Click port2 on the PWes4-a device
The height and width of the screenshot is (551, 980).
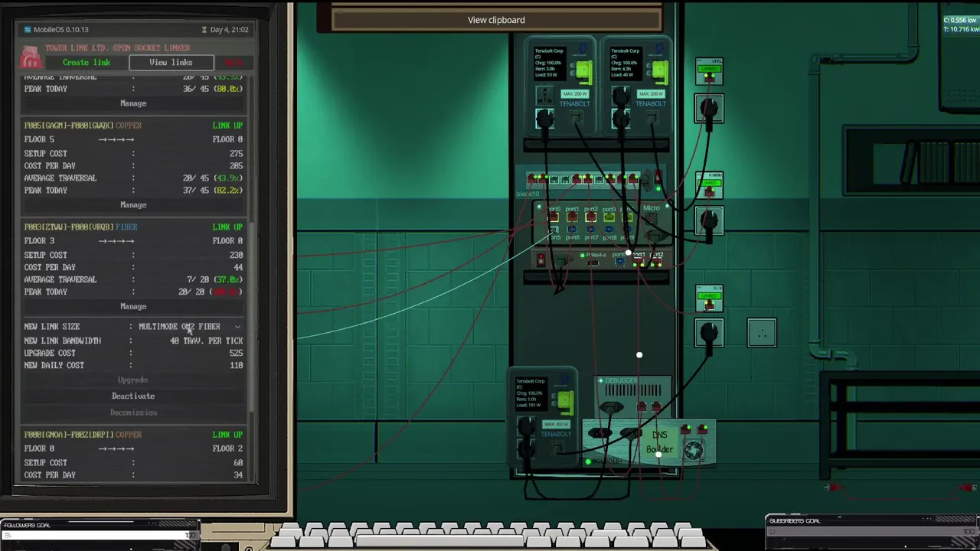point(656,263)
